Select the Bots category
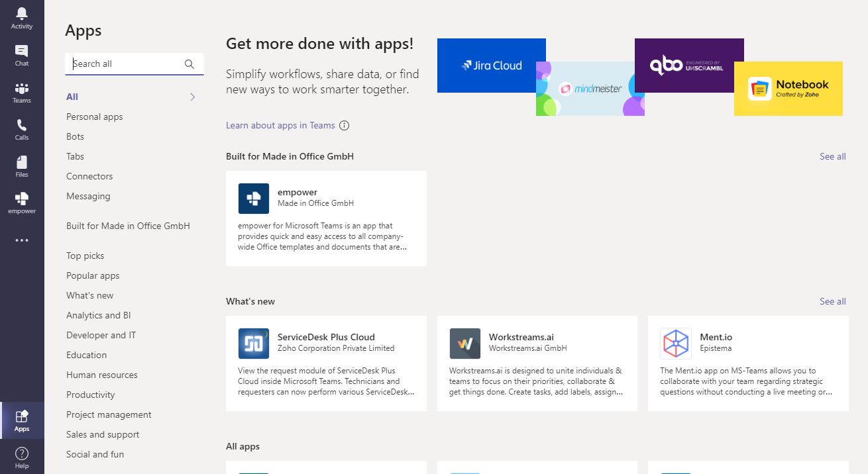 coord(76,137)
